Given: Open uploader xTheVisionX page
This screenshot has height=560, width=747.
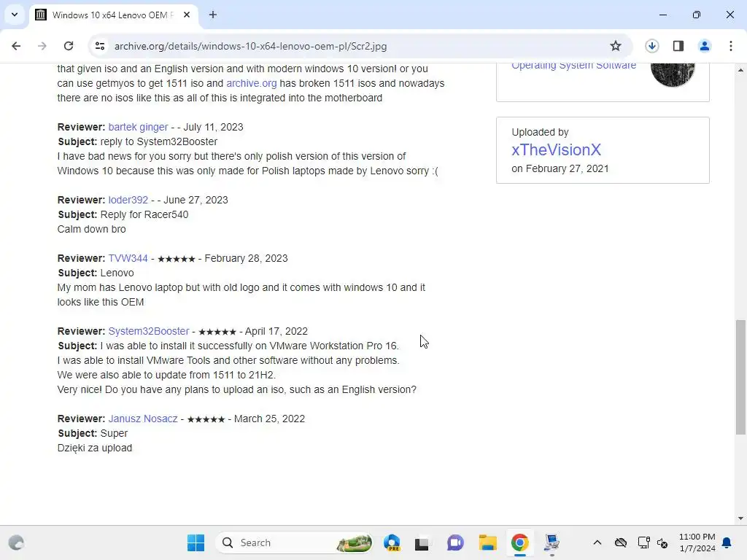Looking at the screenshot, I should pyautogui.click(x=556, y=150).
